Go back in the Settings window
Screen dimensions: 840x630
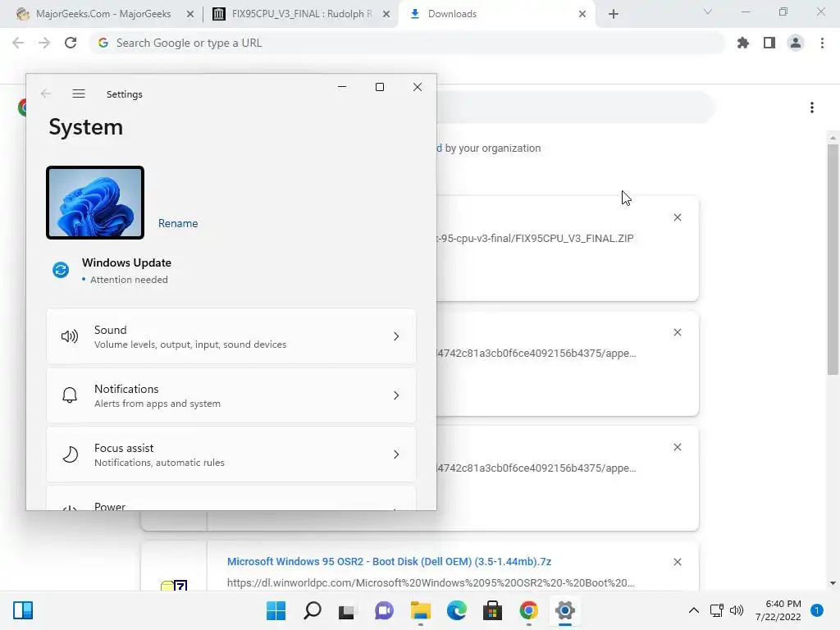(46, 94)
